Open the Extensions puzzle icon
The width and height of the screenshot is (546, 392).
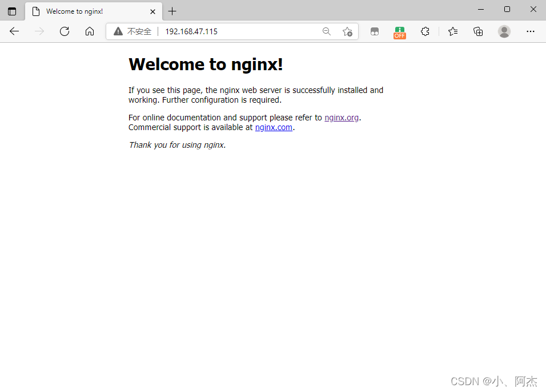point(425,31)
